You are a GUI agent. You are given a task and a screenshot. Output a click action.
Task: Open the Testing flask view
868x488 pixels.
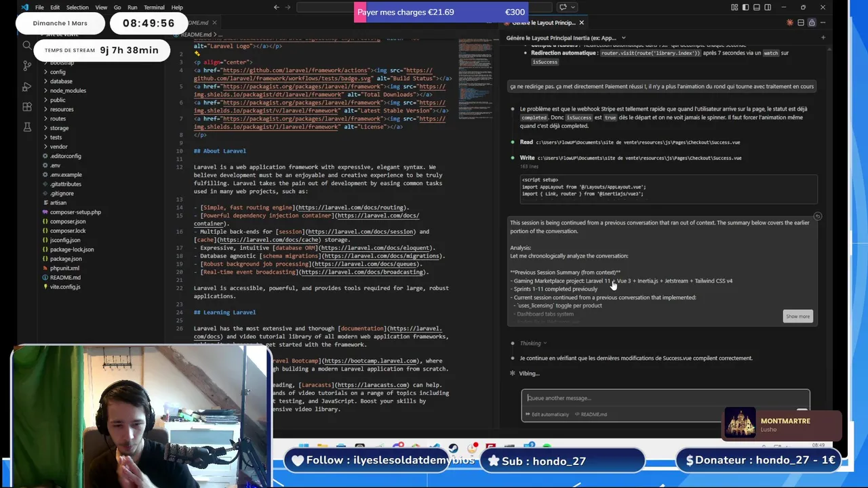[x=27, y=127]
